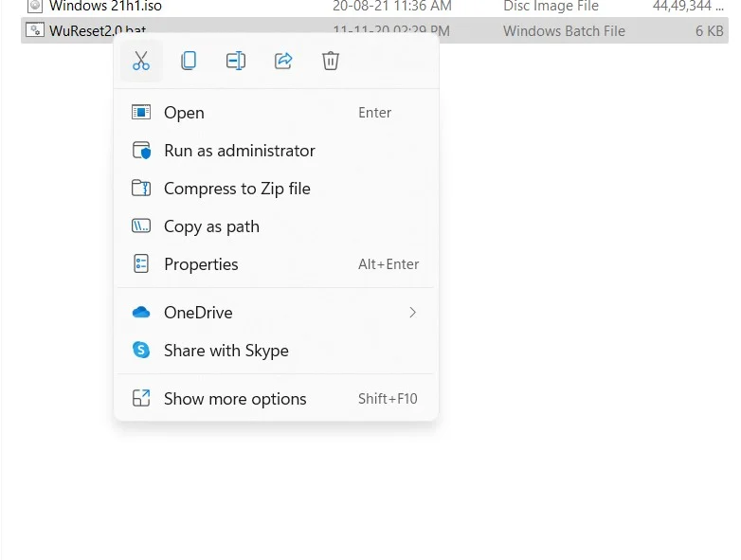Choose Open from the context menu
This screenshot has height=560, width=741.
pyautogui.click(x=276, y=113)
